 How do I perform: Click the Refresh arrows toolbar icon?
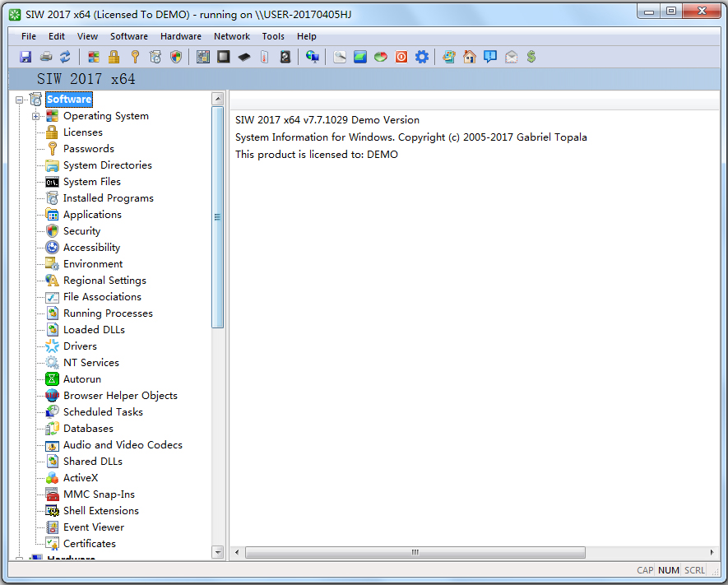coord(66,57)
